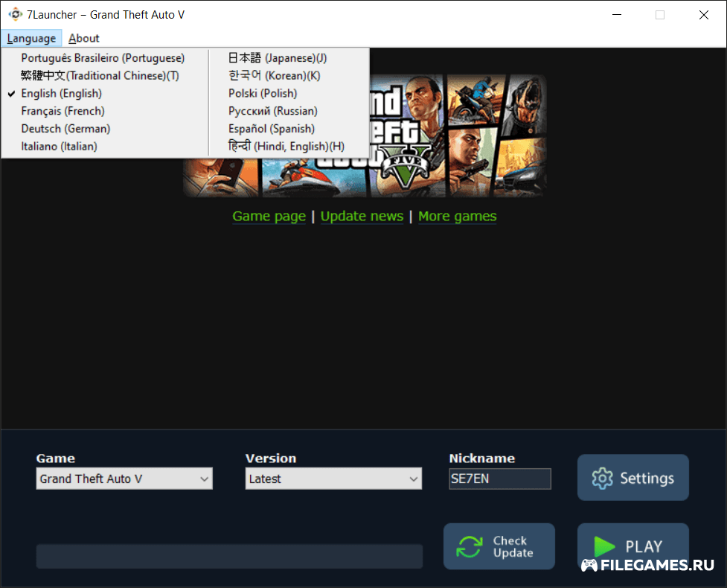
Task: Follow the More games link
Action: [457, 216]
